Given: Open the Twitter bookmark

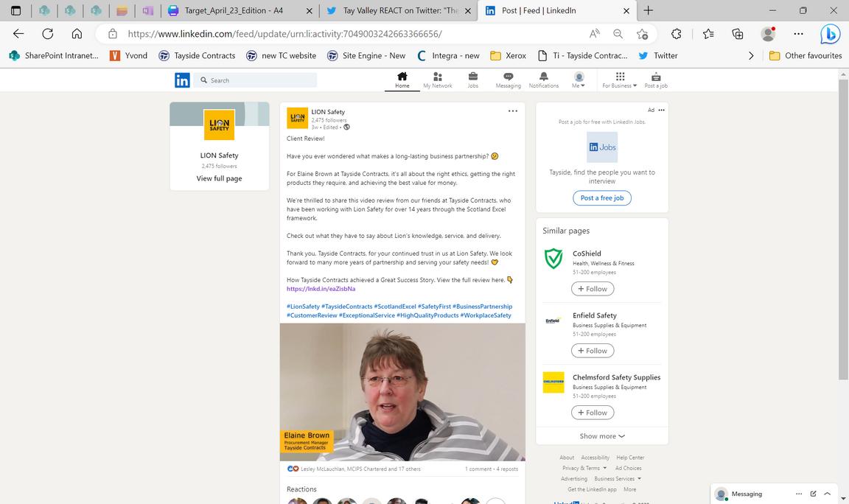Looking at the screenshot, I should (x=658, y=55).
